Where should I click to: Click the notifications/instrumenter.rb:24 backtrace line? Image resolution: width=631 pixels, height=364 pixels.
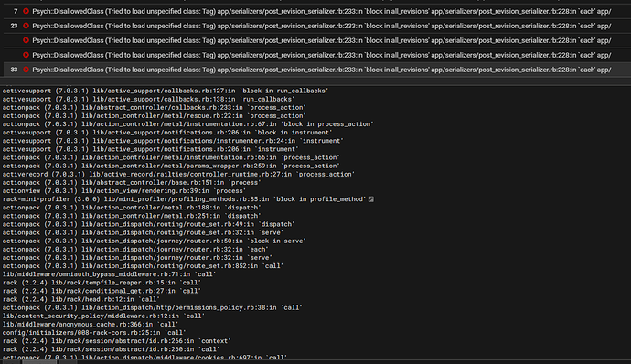coord(173,141)
